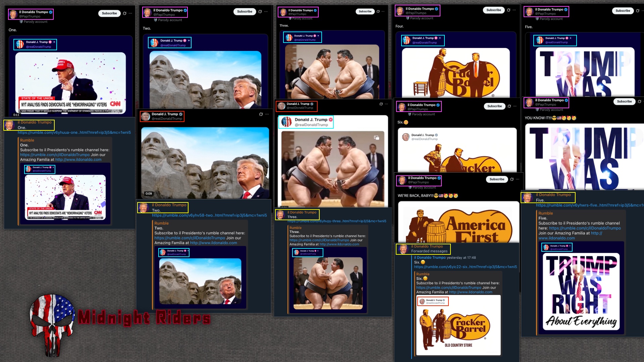Screen dimensions: 644x362
Task: Open the More menu on 'Four.' post
Action: (515, 10)
